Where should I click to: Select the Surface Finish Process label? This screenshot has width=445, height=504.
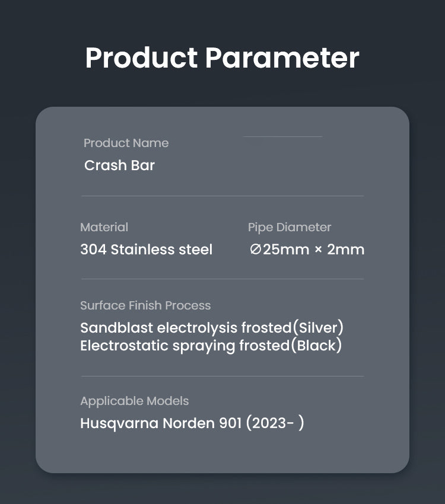pyautogui.click(x=145, y=305)
